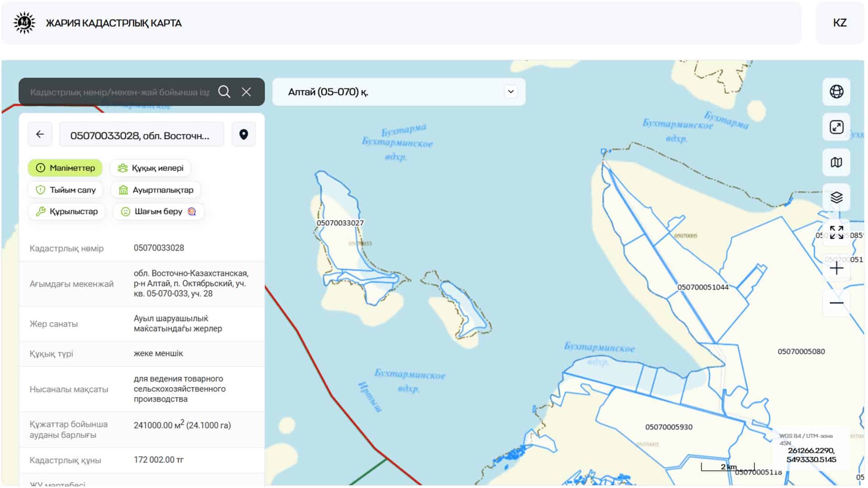Click the fullscreen expand arrows icon
The image size is (868, 488).
[836, 232]
